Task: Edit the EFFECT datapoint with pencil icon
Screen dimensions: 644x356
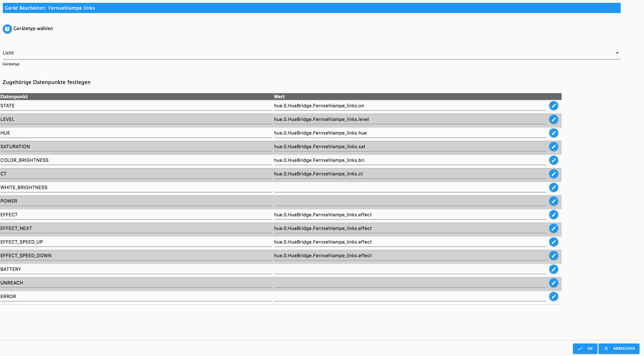Action: 553,215
